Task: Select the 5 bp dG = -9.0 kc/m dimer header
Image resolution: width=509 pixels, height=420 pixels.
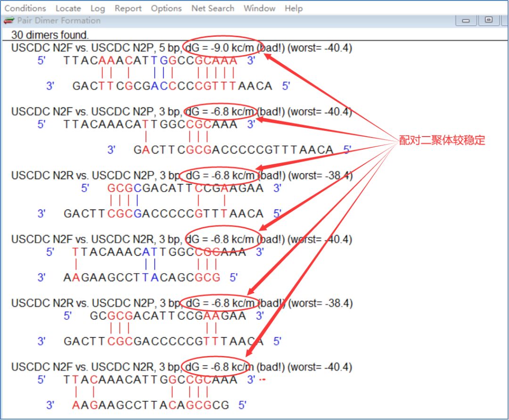Action: pyautogui.click(x=181, y=48)
